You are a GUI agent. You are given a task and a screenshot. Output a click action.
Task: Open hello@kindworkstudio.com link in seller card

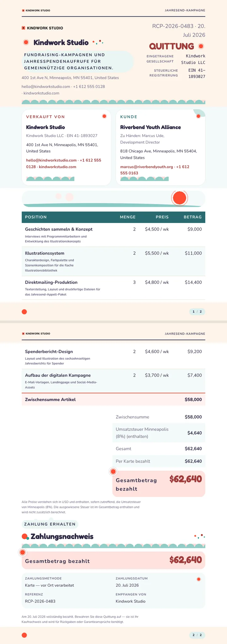click(x=51, y=160)
